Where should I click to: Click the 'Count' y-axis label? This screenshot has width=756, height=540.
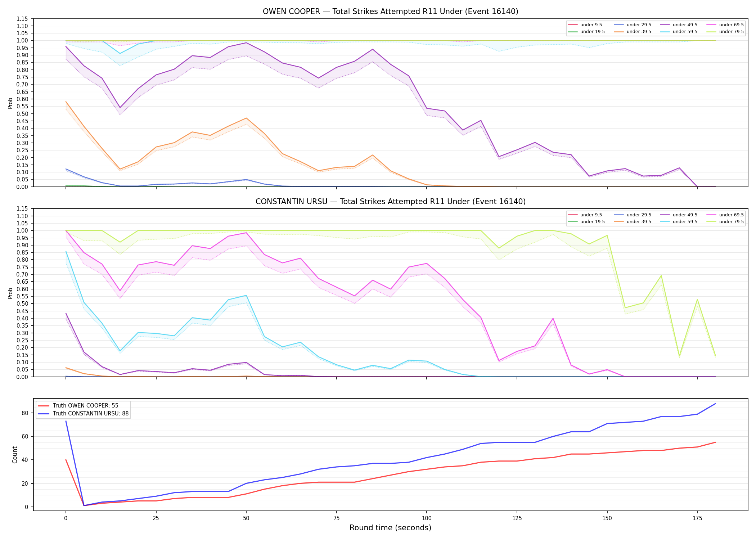15,455
